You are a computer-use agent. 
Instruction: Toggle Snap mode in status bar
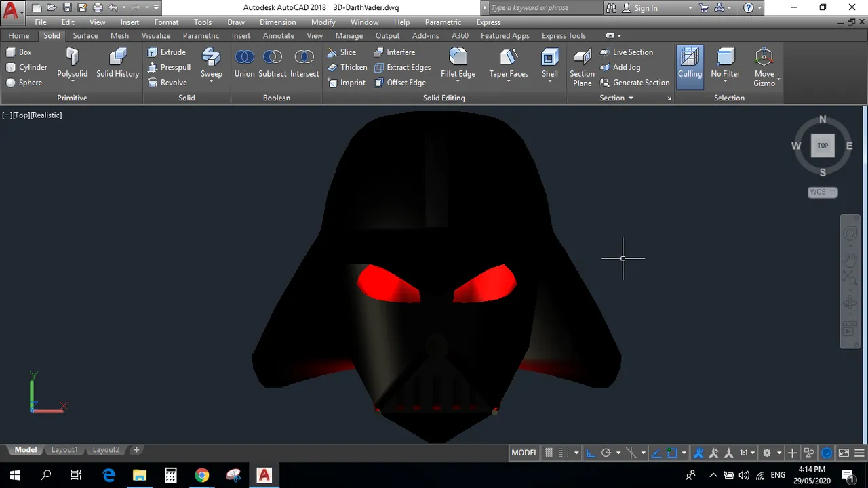click(564, 453)
